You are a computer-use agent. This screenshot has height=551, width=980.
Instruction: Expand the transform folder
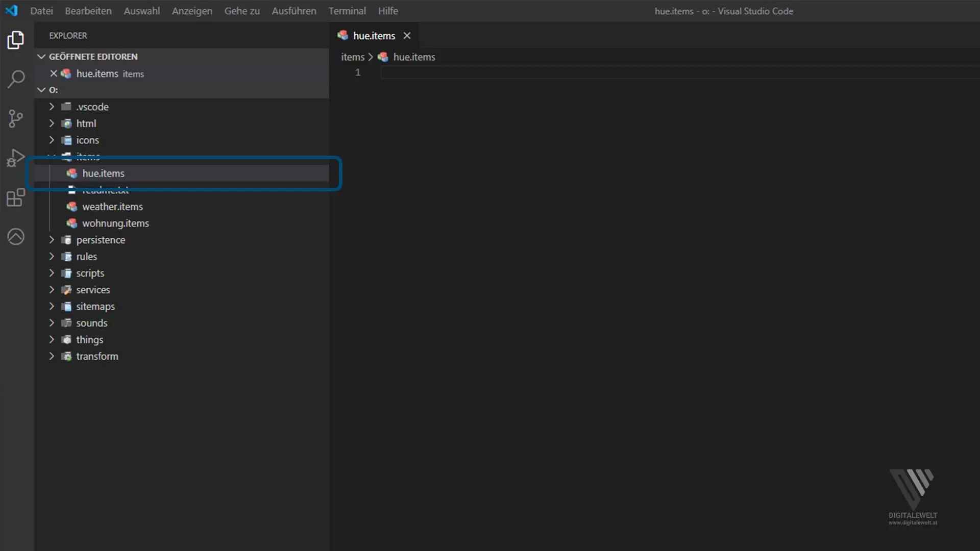pyautogui.click(x=52, y=356)
